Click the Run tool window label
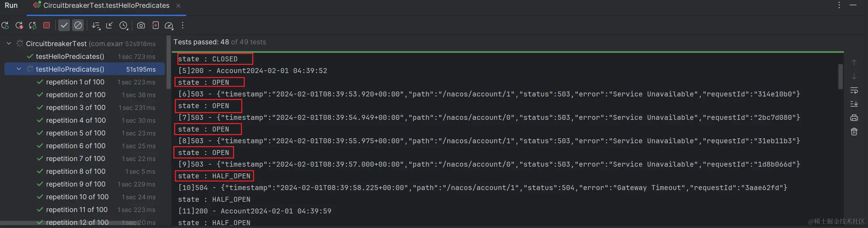The width and height of the screenshot is (868, 228). [11, 6]
